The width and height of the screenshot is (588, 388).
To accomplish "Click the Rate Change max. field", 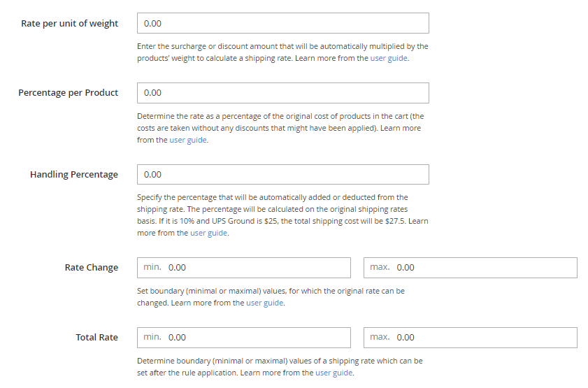I will (470, 267).
